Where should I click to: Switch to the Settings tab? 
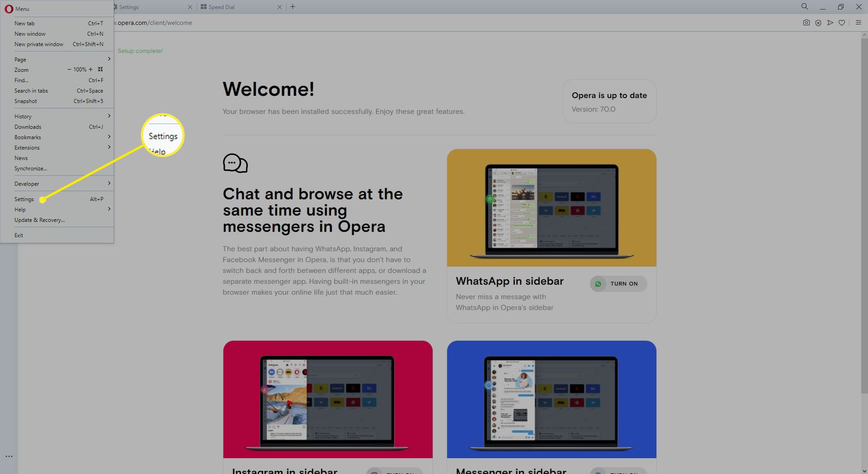[x=151, y=7]
